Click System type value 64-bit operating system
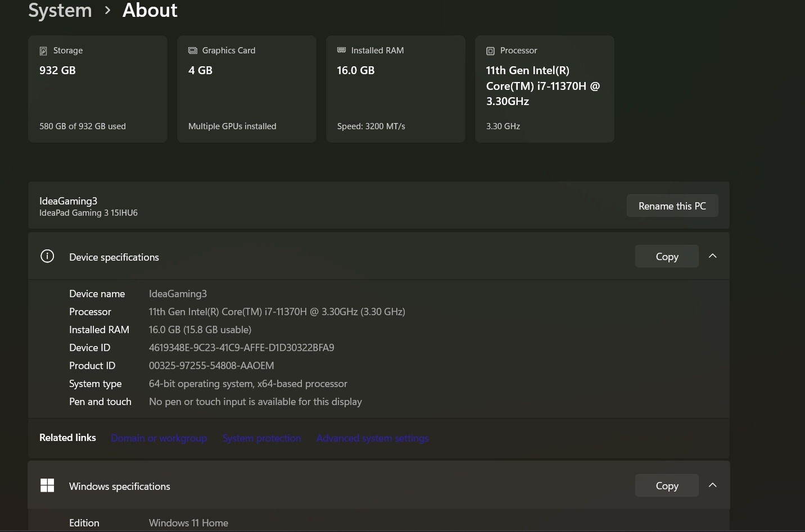The image size is (805, 532). 248,384
